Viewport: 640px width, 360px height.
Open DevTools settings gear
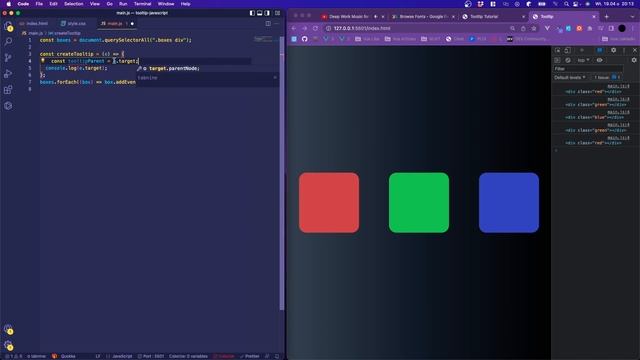point(613,50)
